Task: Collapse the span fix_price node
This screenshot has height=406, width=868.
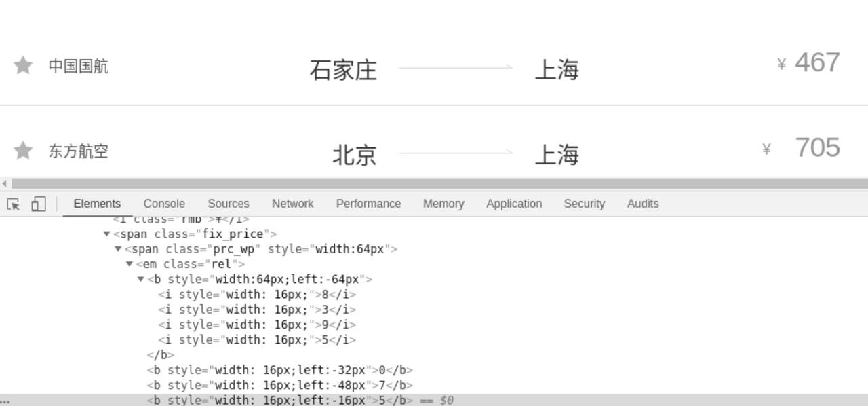Action: [106, 234]
